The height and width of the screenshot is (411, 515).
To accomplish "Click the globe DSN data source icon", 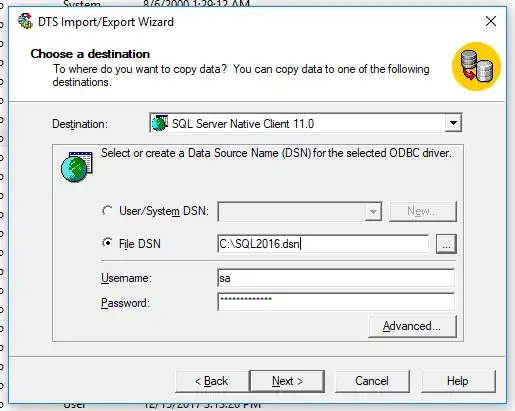I will pos(77,167).
